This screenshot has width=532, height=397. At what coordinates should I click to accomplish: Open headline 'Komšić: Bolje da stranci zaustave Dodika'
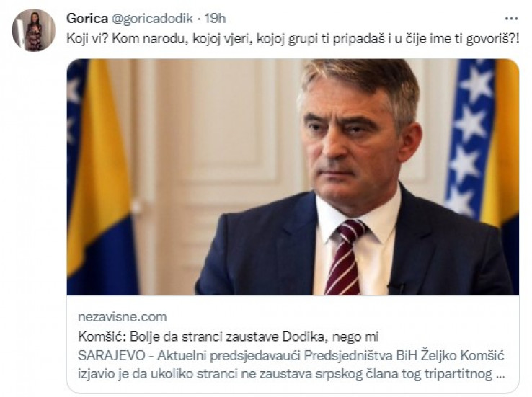coord(229,336)
